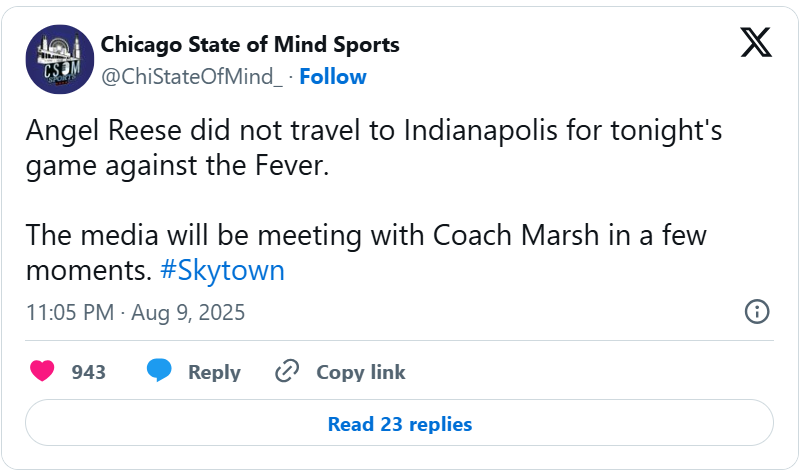Open the 11:05 PM Aug 9, 2025 timestamp

pos(136,312)
